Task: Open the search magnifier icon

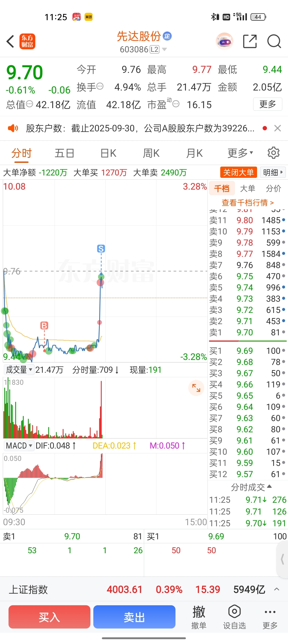Action: point(274,41)
